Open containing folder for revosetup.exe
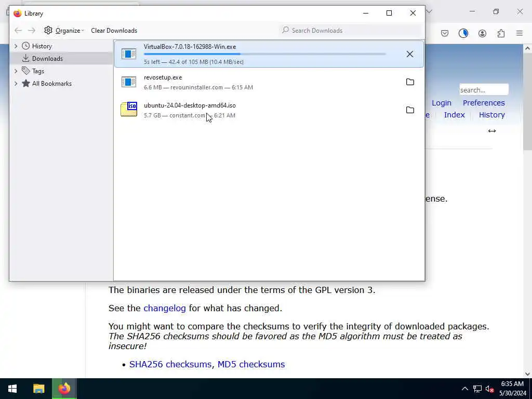The height and width of the screenshot is (399, 532). 410,82
